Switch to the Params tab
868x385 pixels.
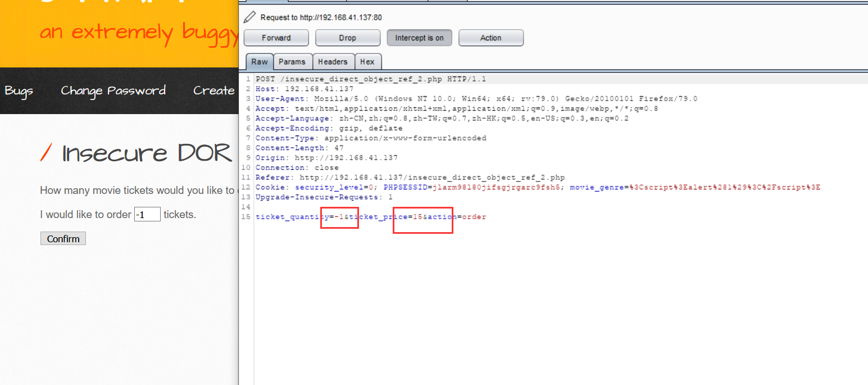292,62
